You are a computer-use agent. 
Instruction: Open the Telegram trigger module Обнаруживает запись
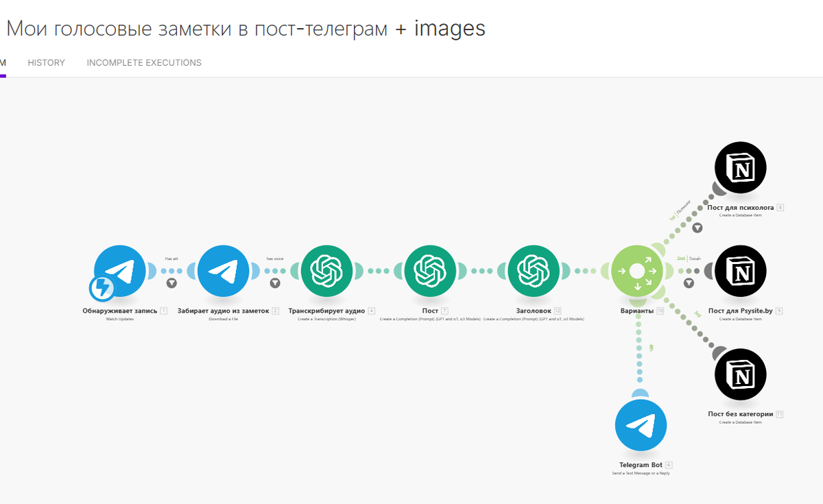120,271
